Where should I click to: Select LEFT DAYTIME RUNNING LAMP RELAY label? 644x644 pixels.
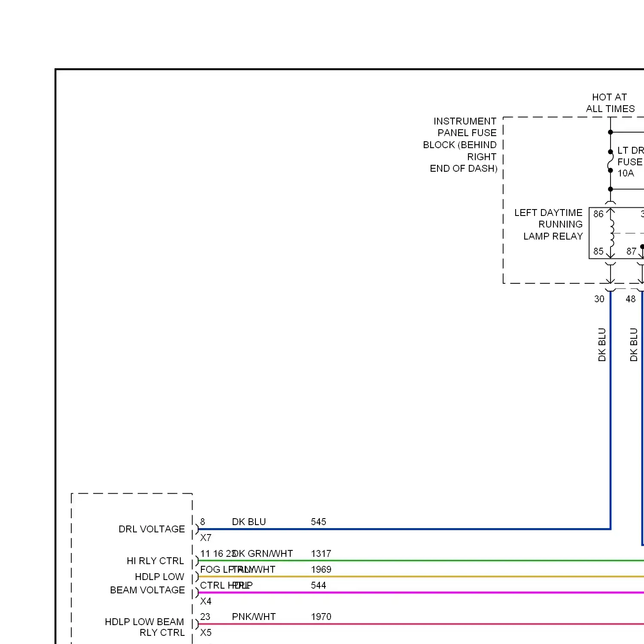[x=548, y=224]
